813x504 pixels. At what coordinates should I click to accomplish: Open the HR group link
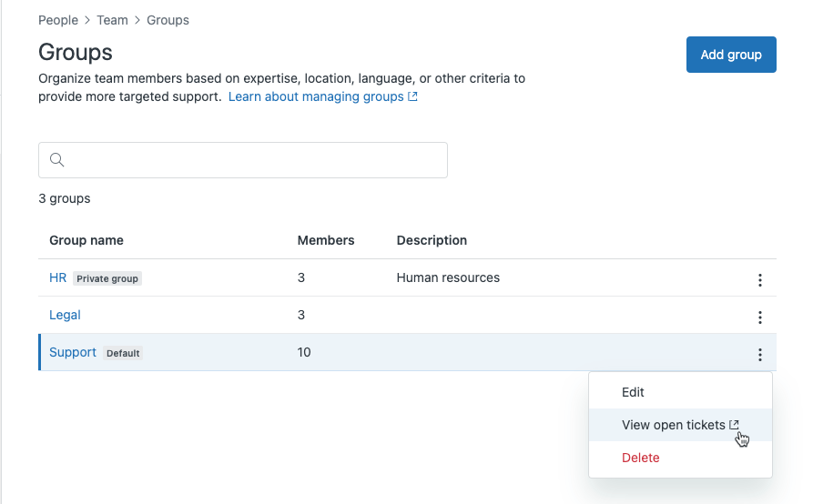pyautogui.click(x=57, y=277)
